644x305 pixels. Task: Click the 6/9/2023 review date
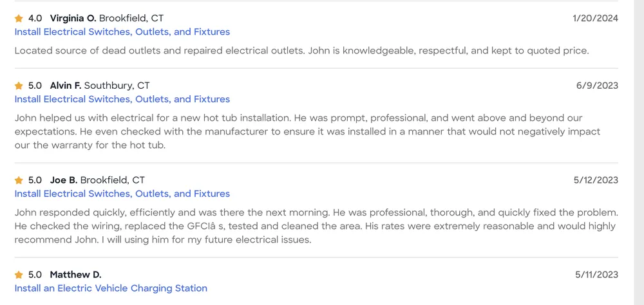597,86
